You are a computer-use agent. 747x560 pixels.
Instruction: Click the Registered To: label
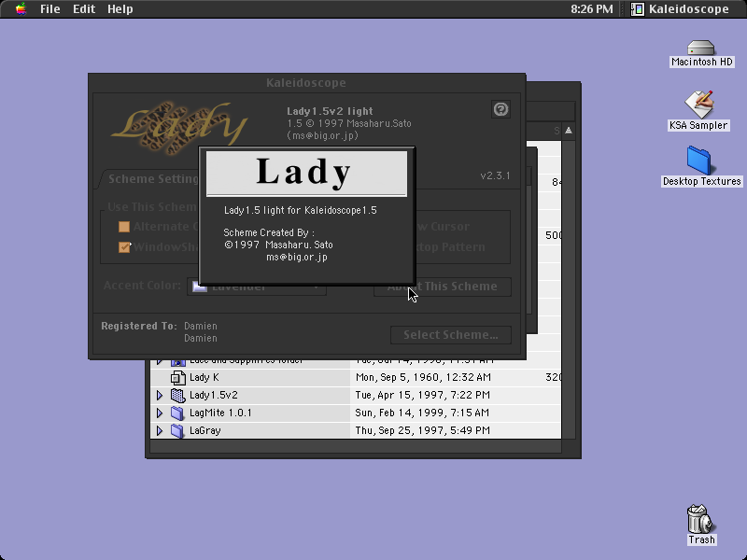pos(138,326)
